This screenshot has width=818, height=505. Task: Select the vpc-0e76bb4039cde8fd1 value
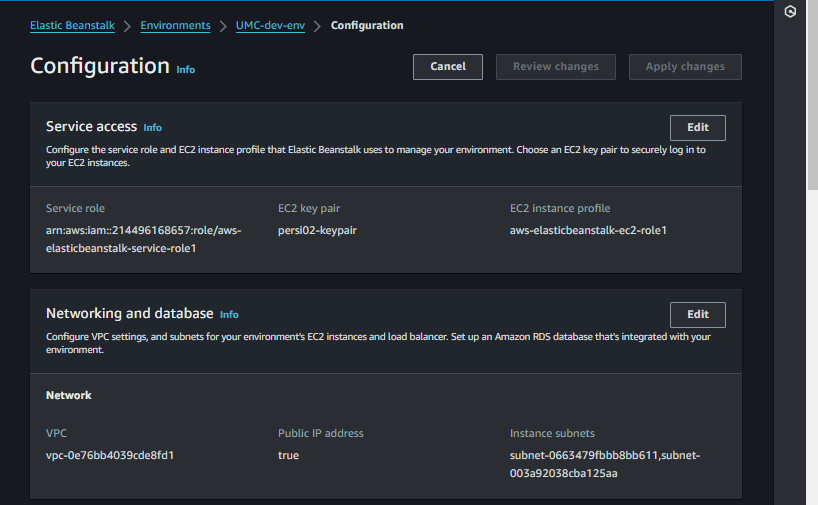(x=110, y=455)
